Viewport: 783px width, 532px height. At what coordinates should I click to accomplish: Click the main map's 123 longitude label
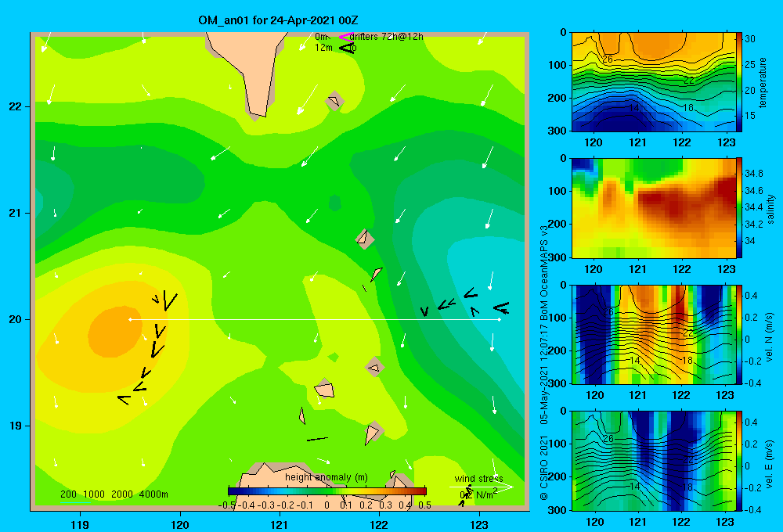pyautogui.click(x=479, y=524)
